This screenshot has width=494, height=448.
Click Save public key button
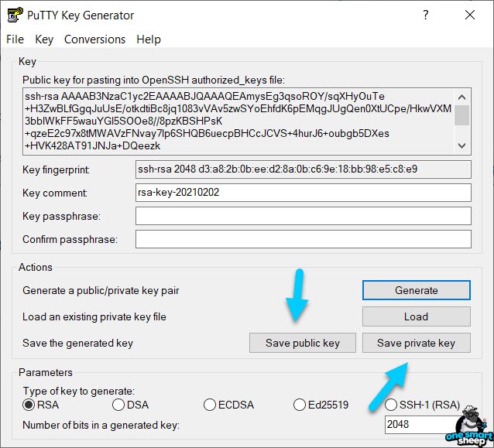click(303, 343)
